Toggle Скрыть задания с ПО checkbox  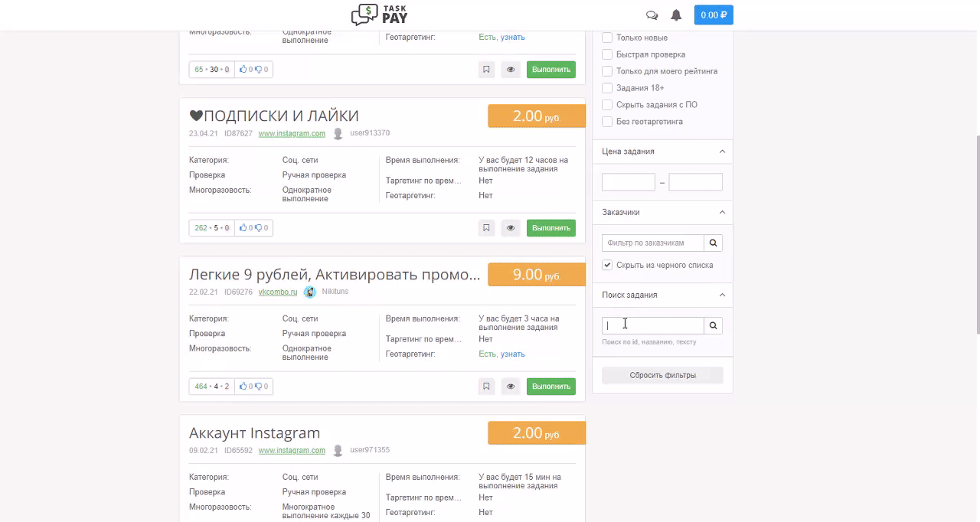(607, 105)
